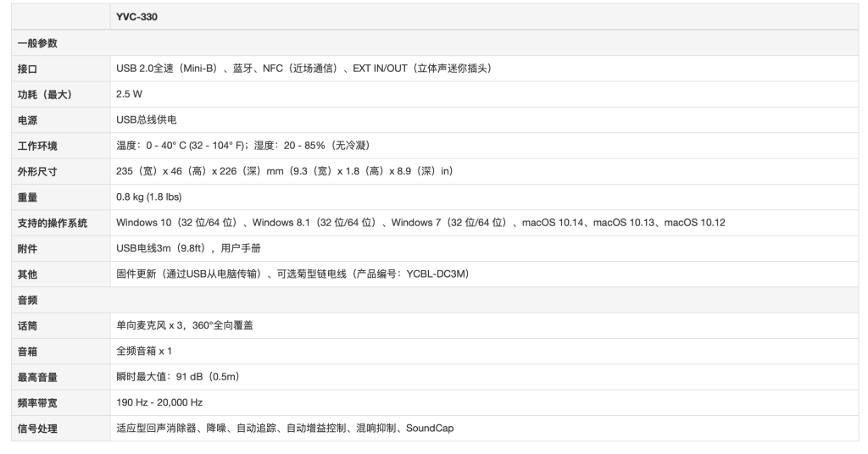Select the 2.5 W power value
868x454 pixels.
(129, 94)
